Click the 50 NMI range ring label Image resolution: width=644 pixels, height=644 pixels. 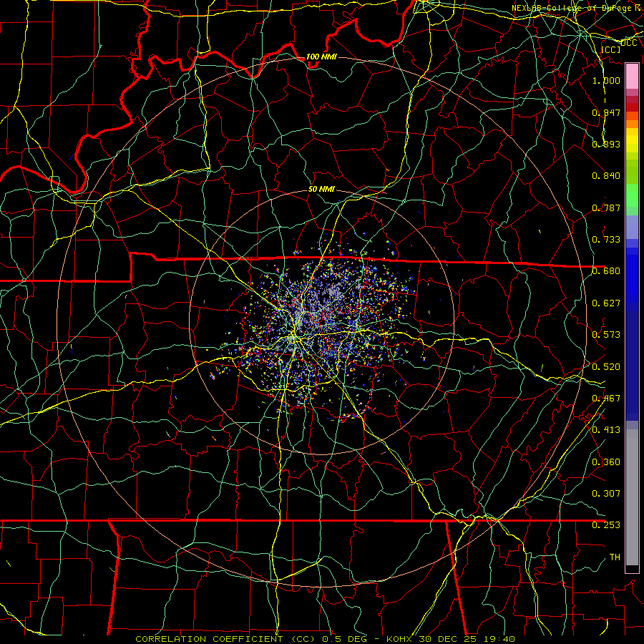coord(321,189)
